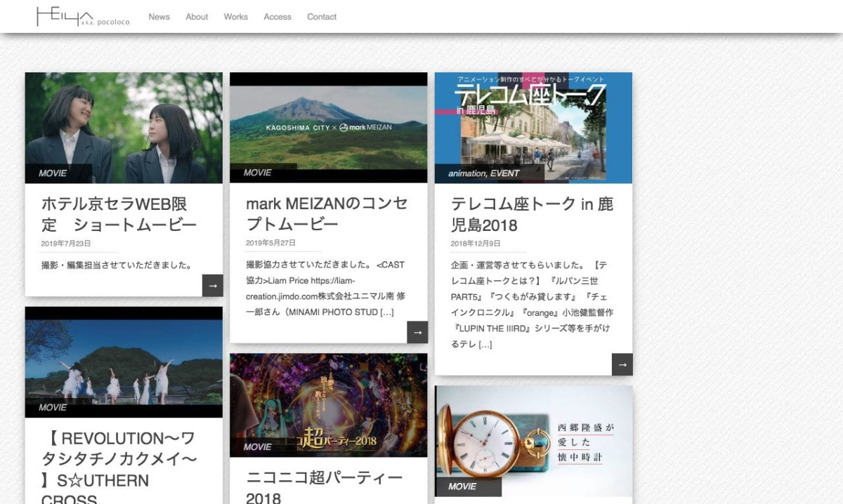Click arrow button on テレコム座トーク card
Viewport: 843px width, 504px height.
pyautogui.click(x=622, y=364)
